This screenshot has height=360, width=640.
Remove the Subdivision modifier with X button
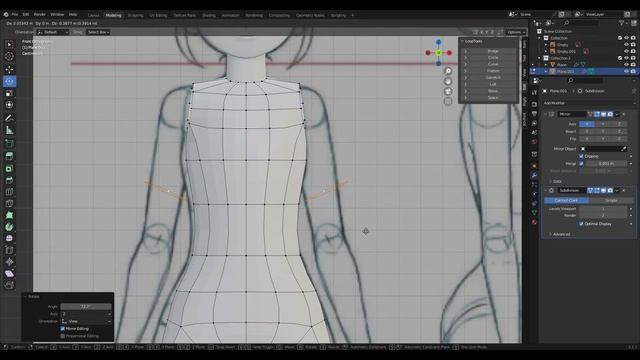(x=624, y=190)
